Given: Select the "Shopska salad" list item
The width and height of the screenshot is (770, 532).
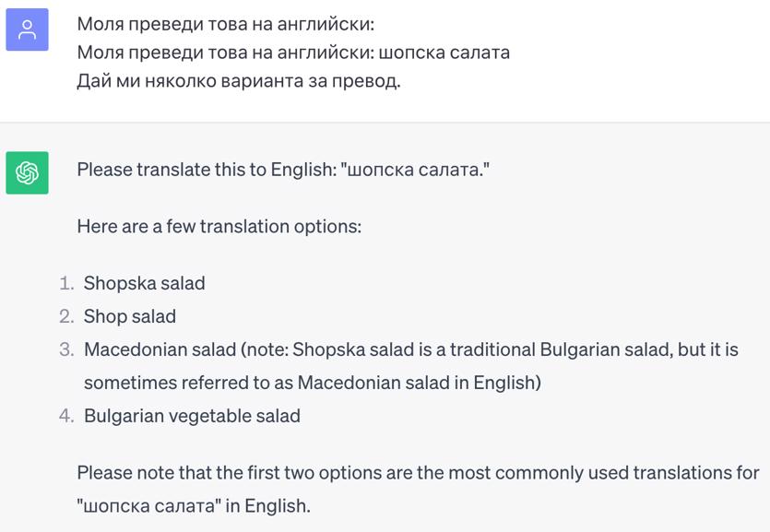Looking at the screenshot, I should [144, 283].
